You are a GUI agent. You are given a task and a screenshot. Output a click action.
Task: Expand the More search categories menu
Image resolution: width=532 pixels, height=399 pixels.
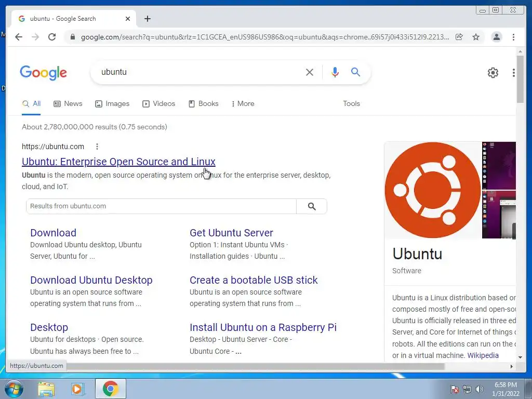pyautogui.click(x=243, y=104)
